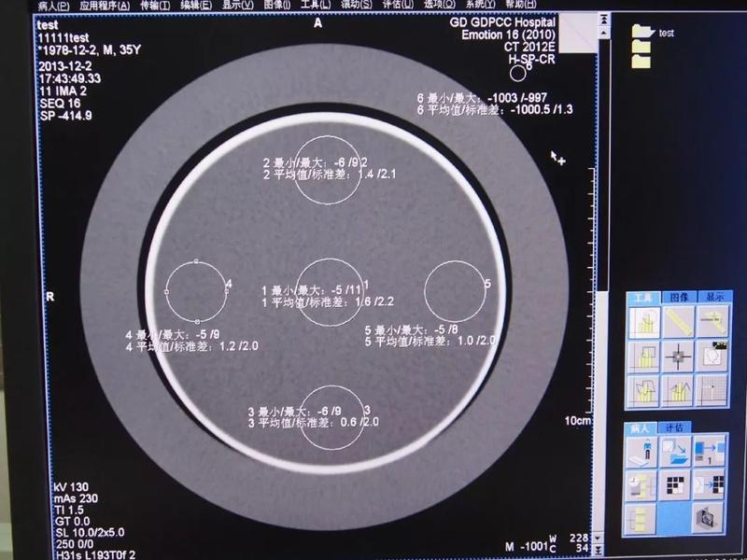Select the pixel lens crosshair tool
Screen dimensions: 747x560
679,357
